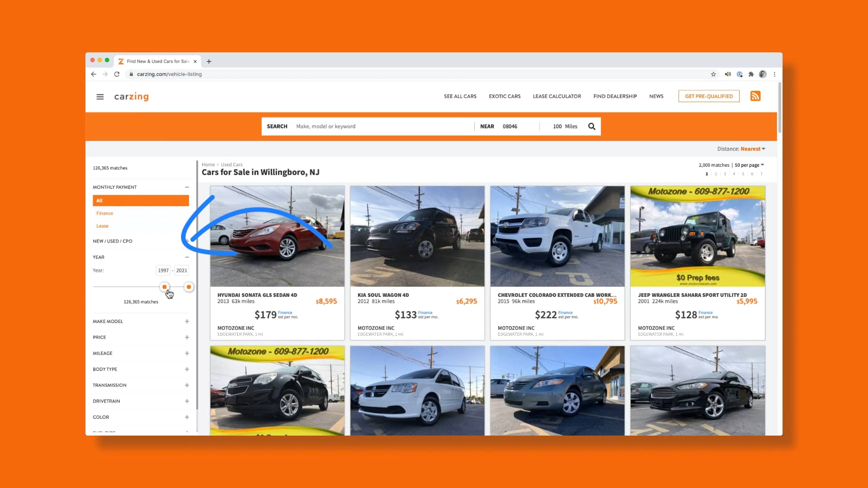
Task: Open the 50 per page dropdown
Action: pyautogui.click(x=748, y=164)
